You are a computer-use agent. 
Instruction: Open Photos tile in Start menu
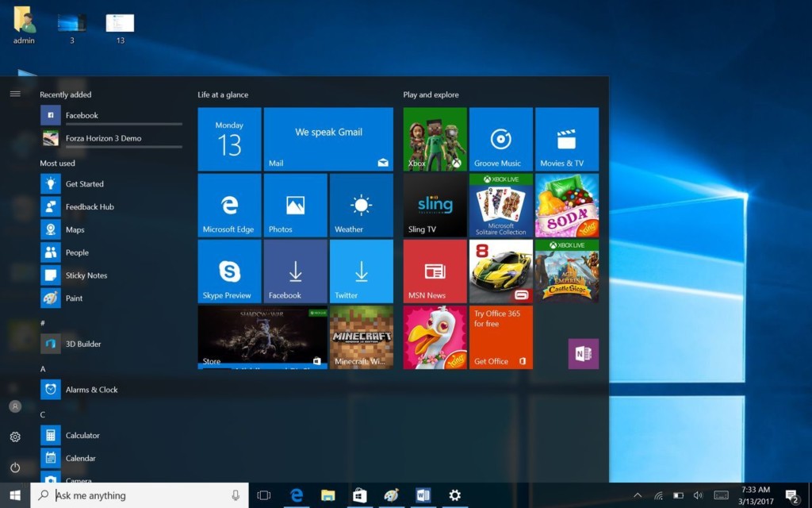pos(295,206)
